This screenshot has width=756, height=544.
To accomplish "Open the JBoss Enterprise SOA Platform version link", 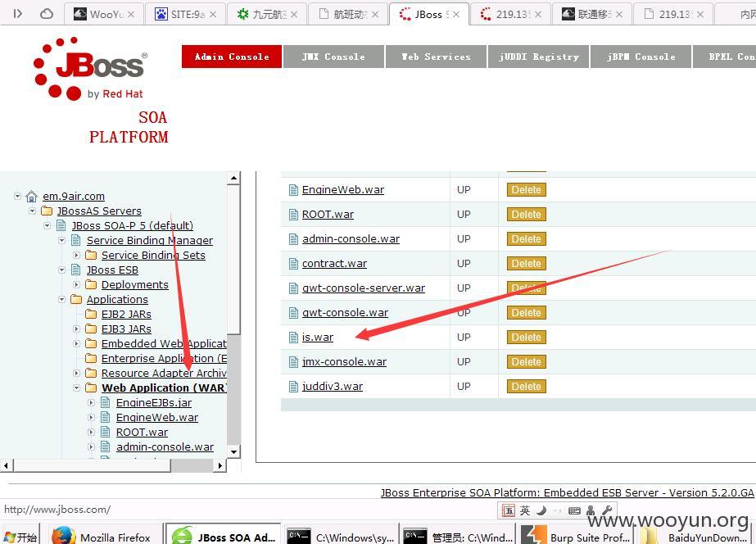I will pyautogui.click(x=567, y=493).
